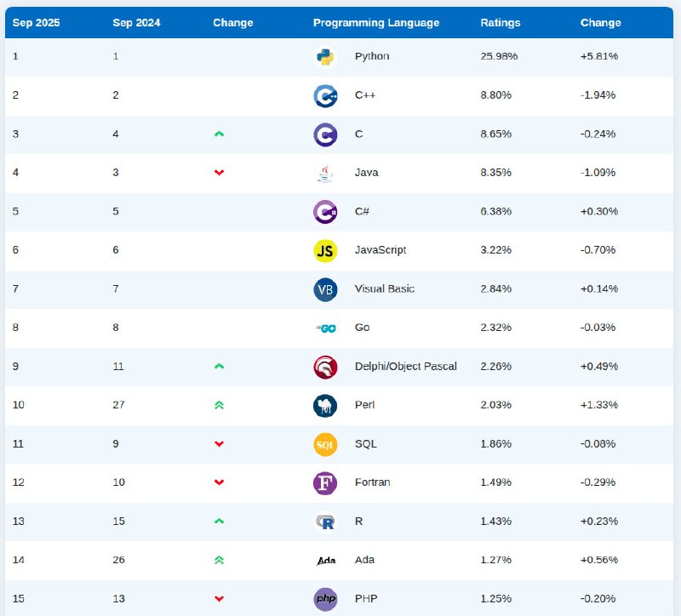The width and height of the screenshot is (681, 616).
Task: Click Ada's previous rank 26
Action: pyautogui.click(x=118, y=560)
